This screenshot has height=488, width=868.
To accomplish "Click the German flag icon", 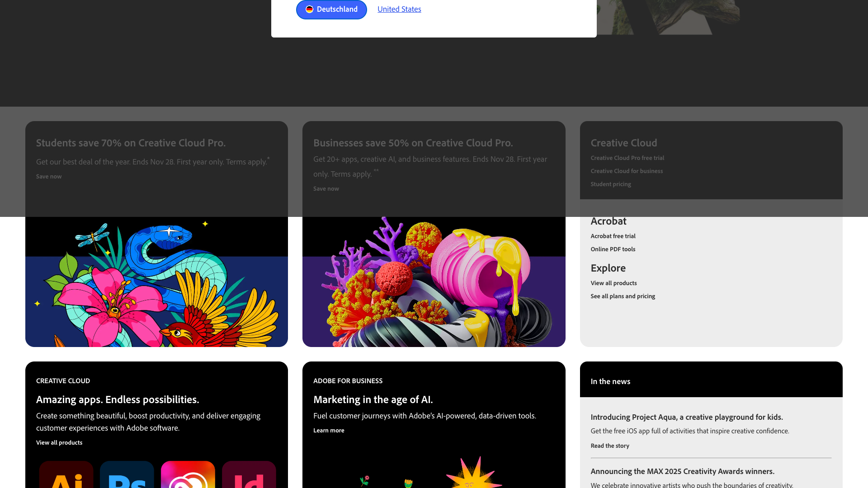I will 309,9.
